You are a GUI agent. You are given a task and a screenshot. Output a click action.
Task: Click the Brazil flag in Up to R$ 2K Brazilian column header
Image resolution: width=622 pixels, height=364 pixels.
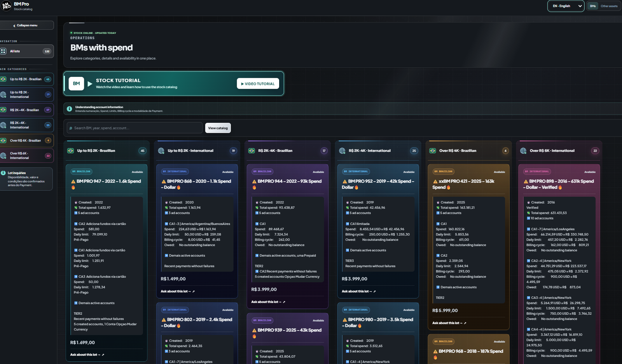[71, 151]
